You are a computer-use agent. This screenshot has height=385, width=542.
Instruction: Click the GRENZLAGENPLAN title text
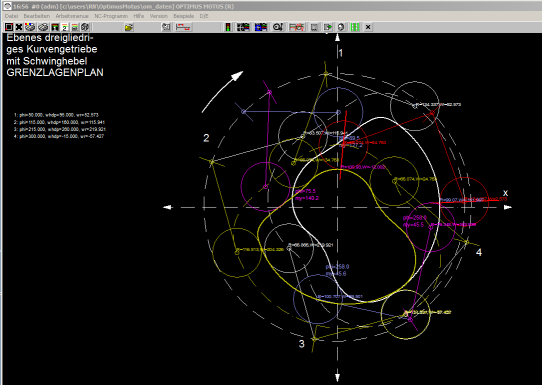[x=55, y=73]
